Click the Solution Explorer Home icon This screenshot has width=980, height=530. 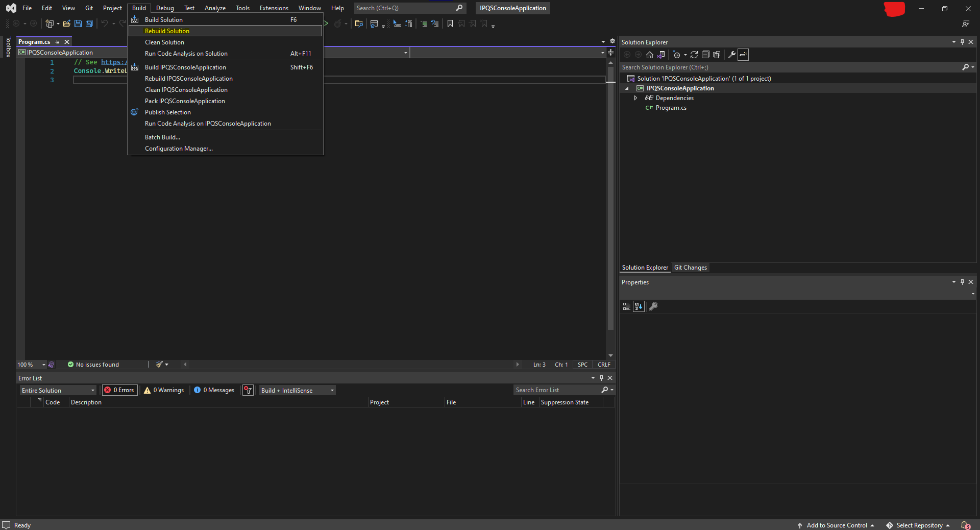650,55
